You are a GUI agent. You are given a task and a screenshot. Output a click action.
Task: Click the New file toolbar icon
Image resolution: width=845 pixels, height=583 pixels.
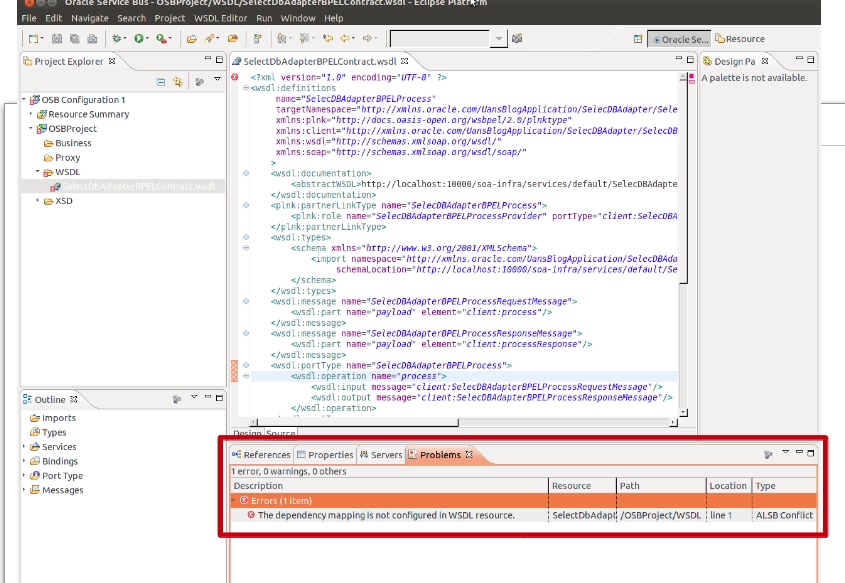click(x=33, y=39)
